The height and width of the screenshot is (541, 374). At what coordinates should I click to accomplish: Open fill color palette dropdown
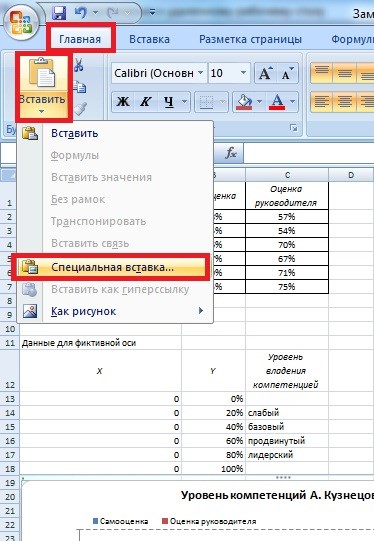click(x=259, y=102)
